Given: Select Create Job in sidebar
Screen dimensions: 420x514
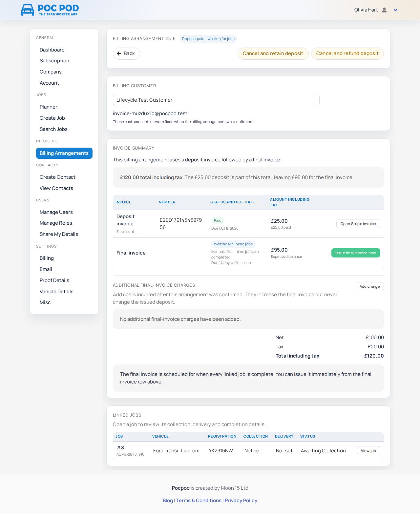Looking at the screenshot, I should coord(52,118).
